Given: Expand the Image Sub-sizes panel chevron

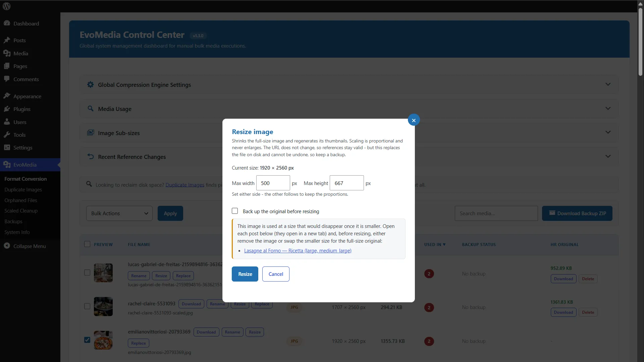Looking at the screenshot, I should [608, 132].
